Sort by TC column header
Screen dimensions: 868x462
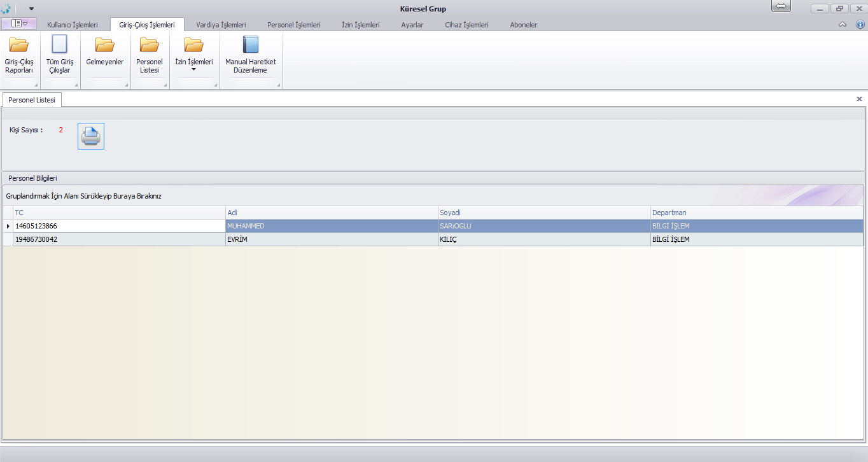point(119,213)
